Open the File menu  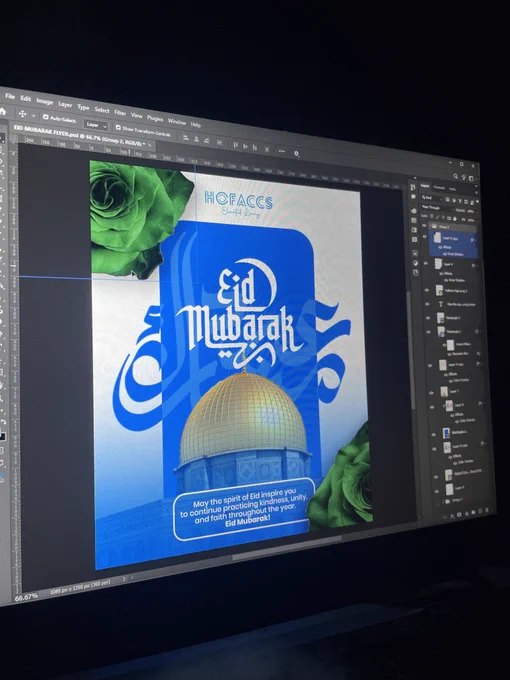pos(10,96)
